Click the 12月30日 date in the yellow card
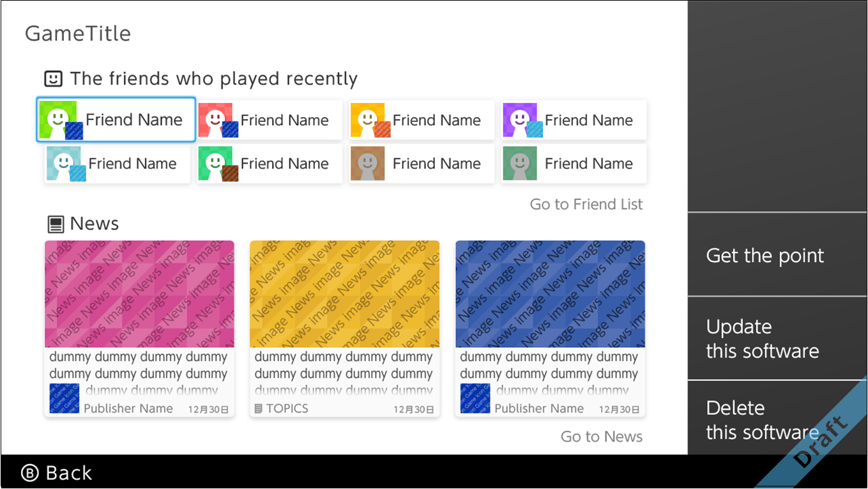Screen dimensions: 868x489 [414, 410]
